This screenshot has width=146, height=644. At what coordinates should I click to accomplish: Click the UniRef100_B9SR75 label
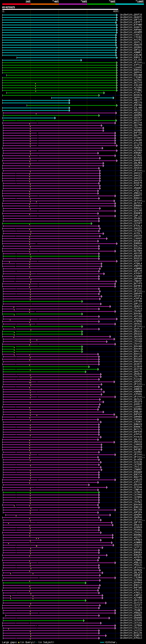[x=131, y=183]
